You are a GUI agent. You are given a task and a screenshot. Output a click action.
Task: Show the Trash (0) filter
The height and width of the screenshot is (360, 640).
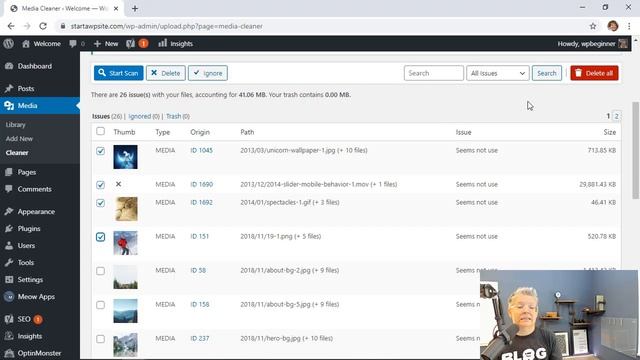[x=178, y=116]
